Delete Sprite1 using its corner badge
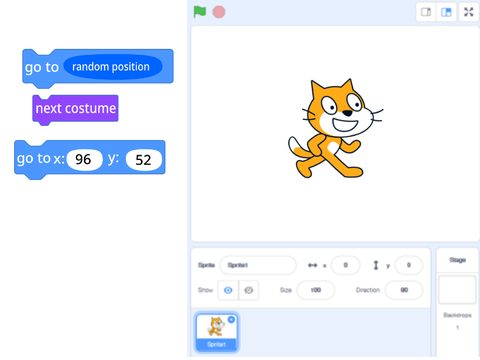This screenshot has width=480, height=360. point(231,319)
